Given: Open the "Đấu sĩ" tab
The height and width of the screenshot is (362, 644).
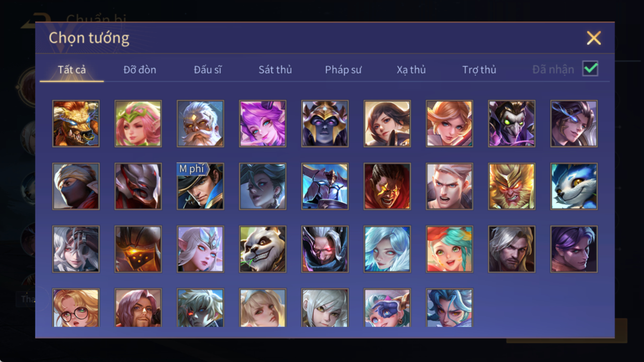Looking at the screenshot, I should click(x=208, y=70).
